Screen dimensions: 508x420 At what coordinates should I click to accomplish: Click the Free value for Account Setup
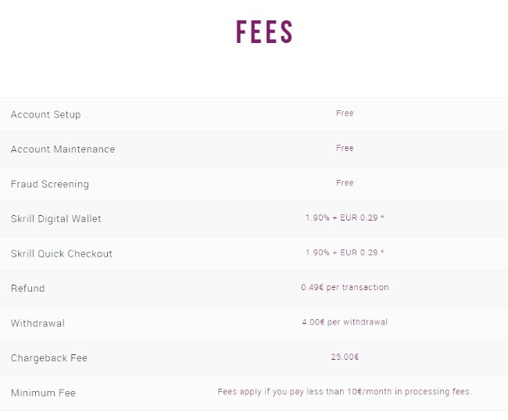point(345,113)
